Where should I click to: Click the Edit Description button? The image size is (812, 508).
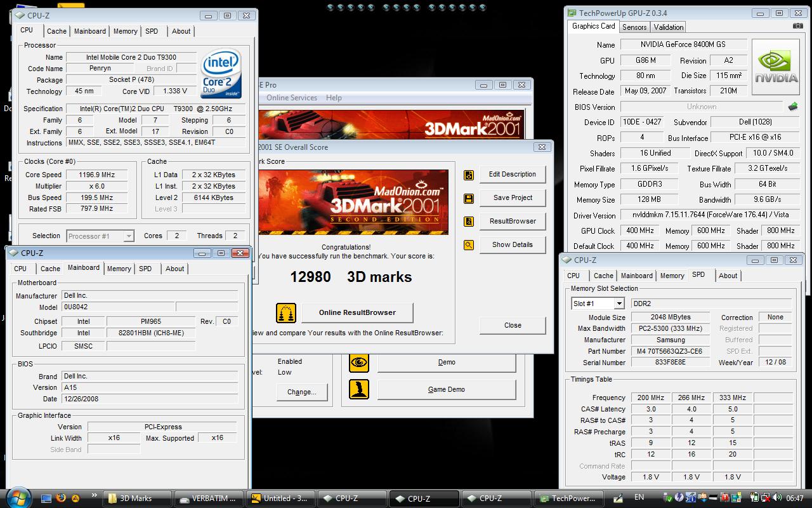click(x=513, y=175)
